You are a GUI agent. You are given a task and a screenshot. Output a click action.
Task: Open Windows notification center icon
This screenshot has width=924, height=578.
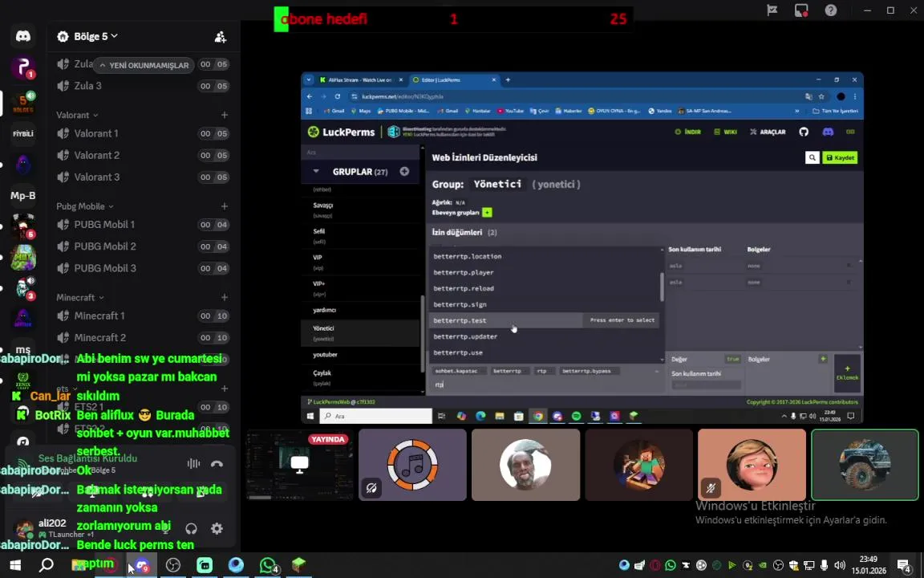905,565
